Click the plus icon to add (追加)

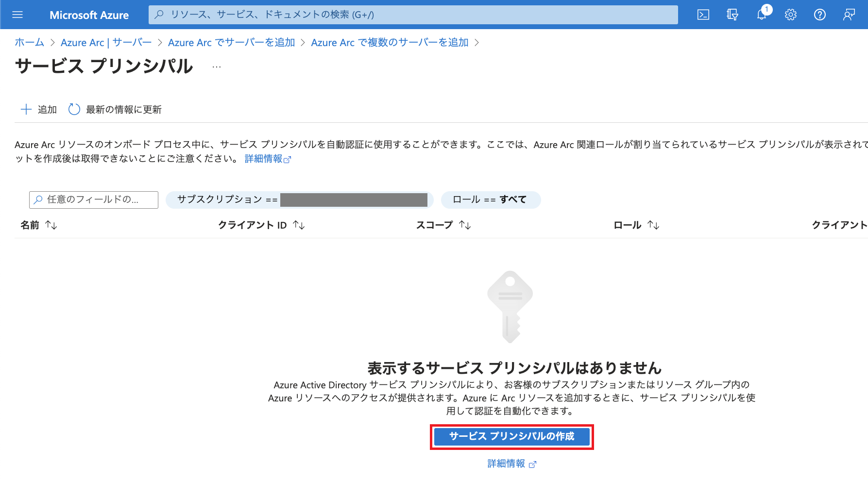pos(26,109)
